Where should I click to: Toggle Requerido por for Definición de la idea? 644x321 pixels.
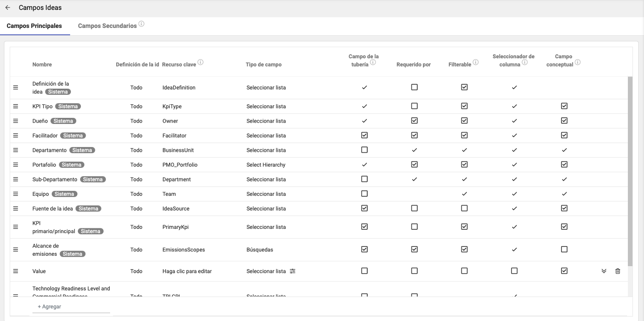[x=414, y=87]
